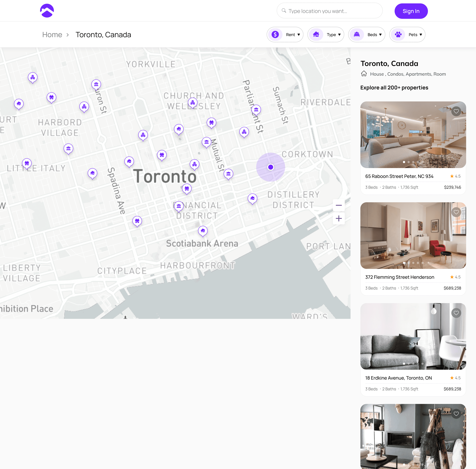The image size is (476, 469).
Task: Select first carousel dot on 65 Raboon photo
Action: tap(404, 162)
